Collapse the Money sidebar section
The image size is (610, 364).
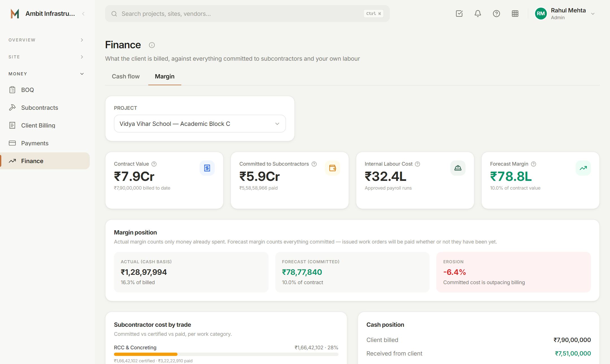(x=46, y=74)
